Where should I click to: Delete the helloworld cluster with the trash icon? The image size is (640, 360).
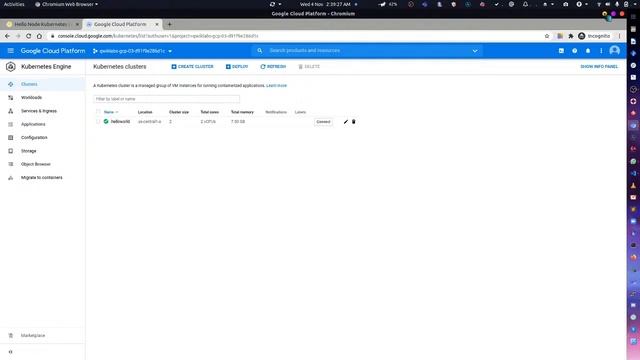click(x=353, y=122)
